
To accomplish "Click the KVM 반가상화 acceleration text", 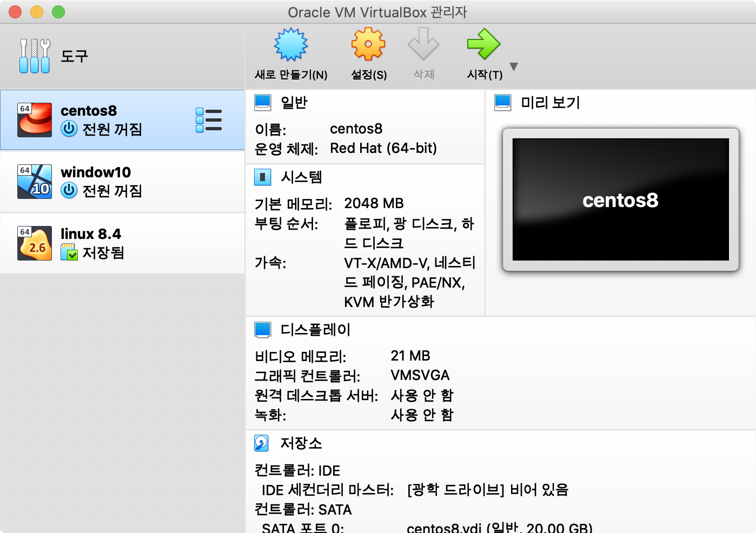I will click(x=389, y=302).
